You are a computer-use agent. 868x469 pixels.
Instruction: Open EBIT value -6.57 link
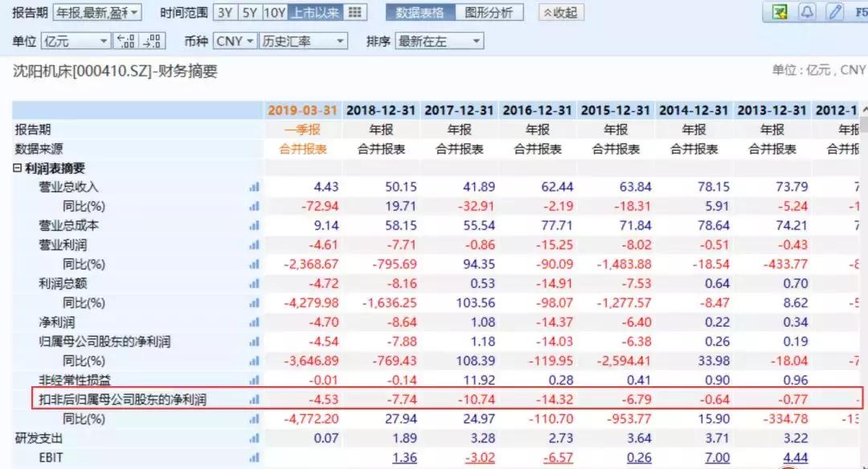[557, 458]
